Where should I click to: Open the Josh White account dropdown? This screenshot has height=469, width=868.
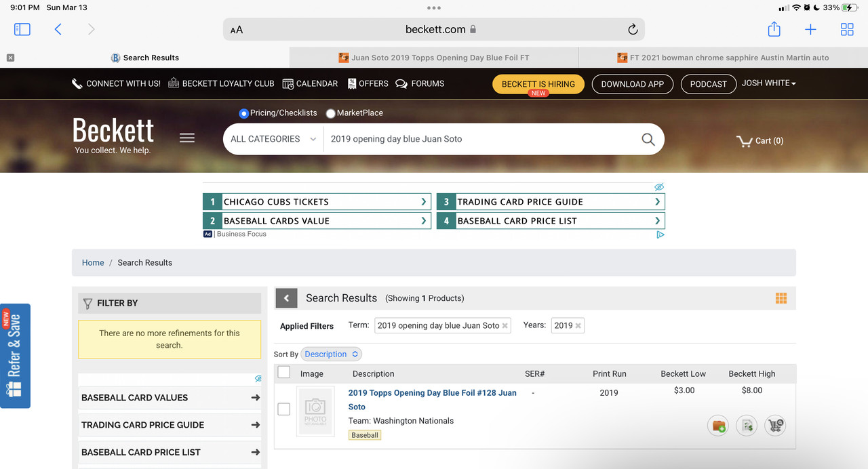tap(769, 83)
